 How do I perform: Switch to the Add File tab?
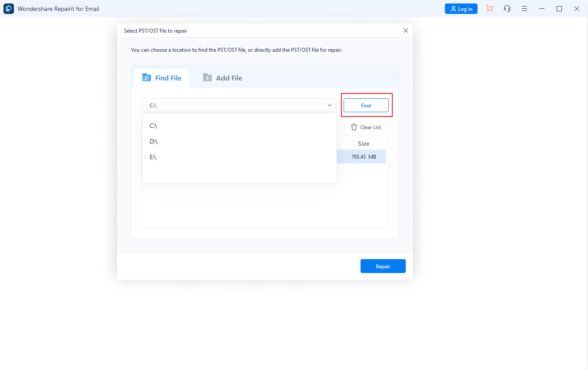223,78
